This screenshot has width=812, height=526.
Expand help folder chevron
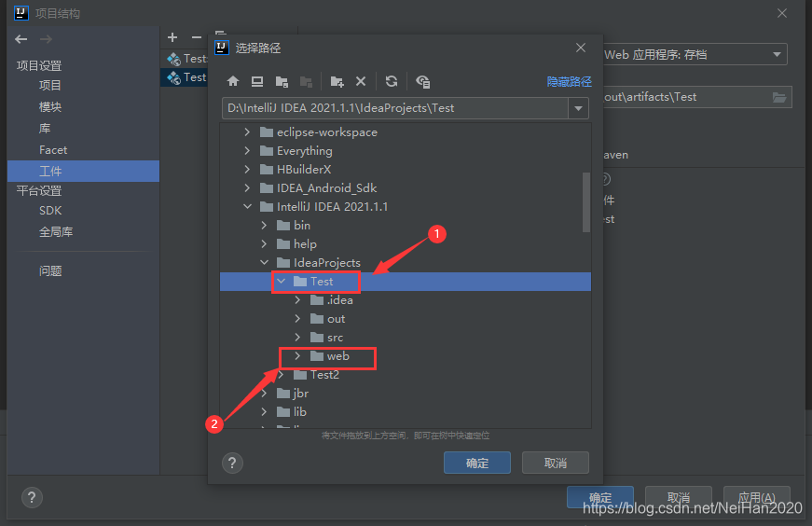coord(264,244)
